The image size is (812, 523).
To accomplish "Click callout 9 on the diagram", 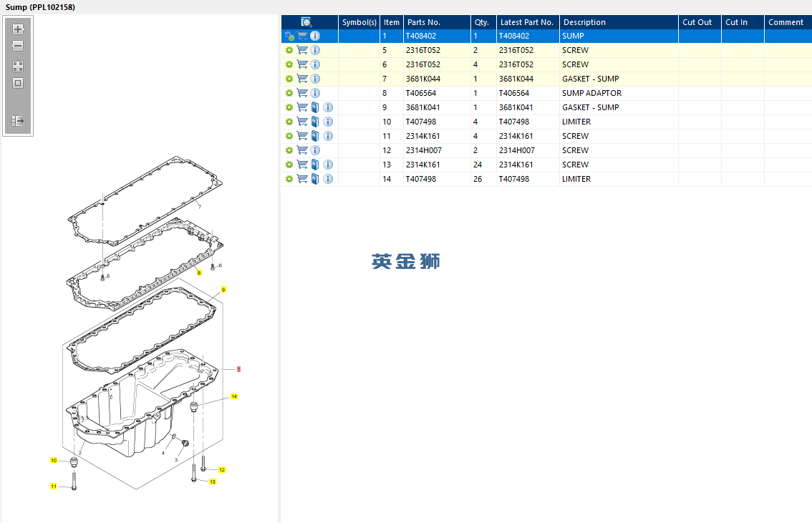I will [x=223, y=290].
